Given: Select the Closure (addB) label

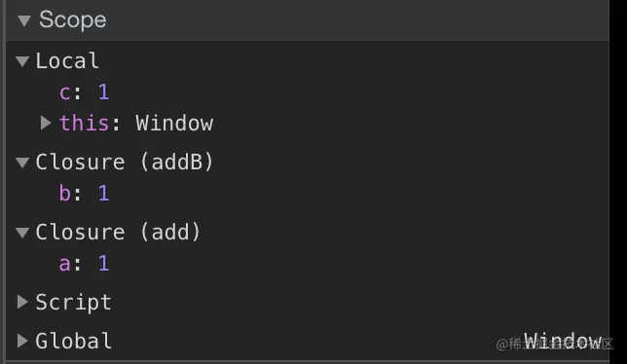Looking at the screenshot, I should click(x=125, y=163).
